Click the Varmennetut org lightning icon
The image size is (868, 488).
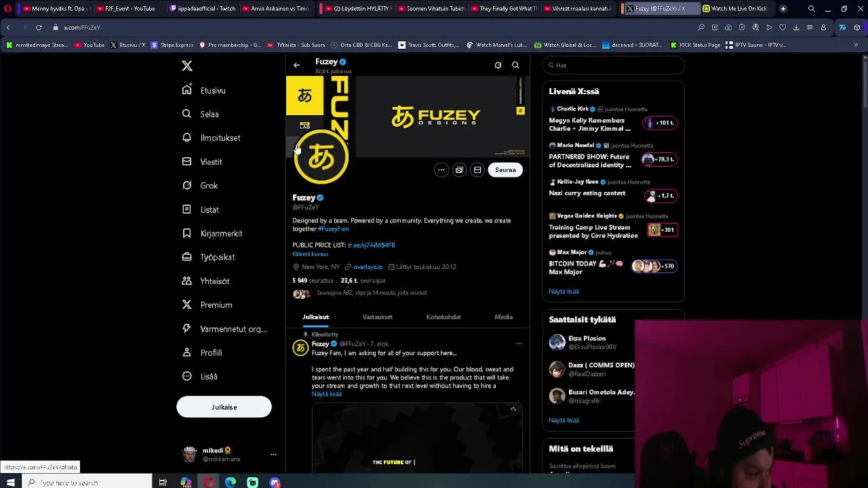pos(186,329)
